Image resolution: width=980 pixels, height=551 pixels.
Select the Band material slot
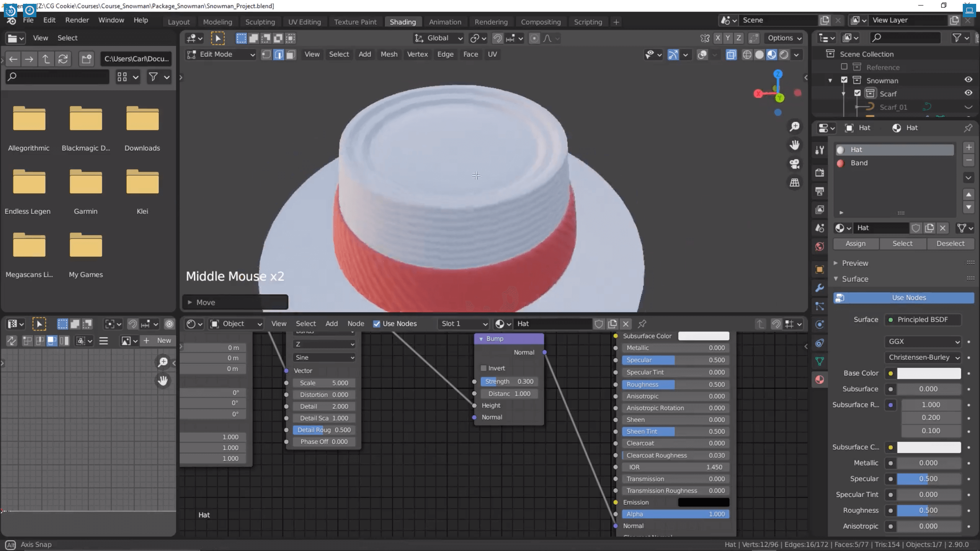click(859, 163)
